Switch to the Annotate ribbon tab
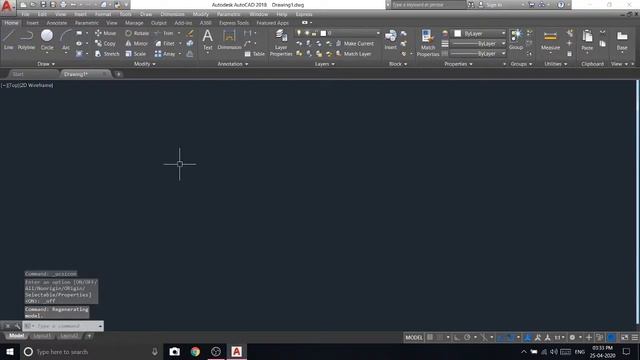This screenshot has width=640, height=360. click(x=57, y=23)
